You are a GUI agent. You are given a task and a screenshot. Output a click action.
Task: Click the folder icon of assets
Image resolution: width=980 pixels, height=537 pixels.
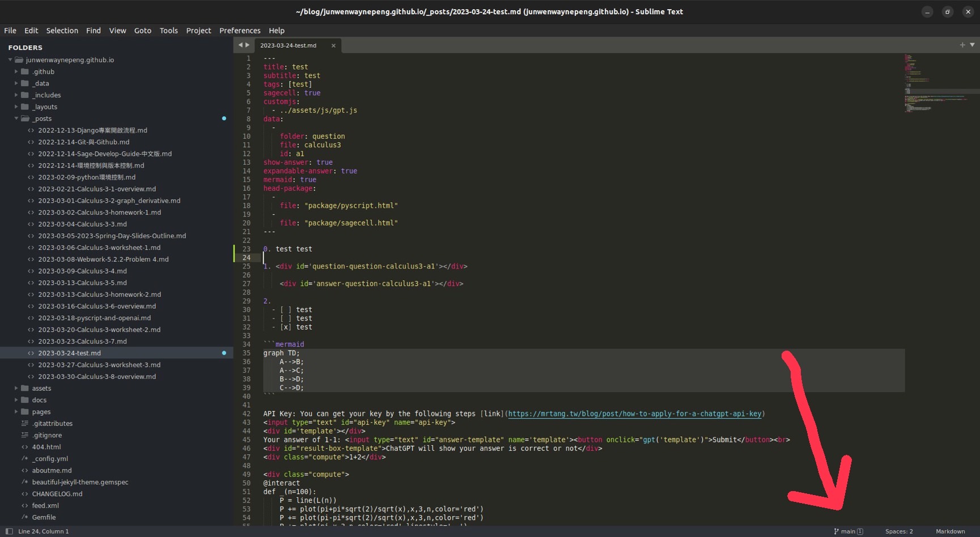tap(25, 389)
